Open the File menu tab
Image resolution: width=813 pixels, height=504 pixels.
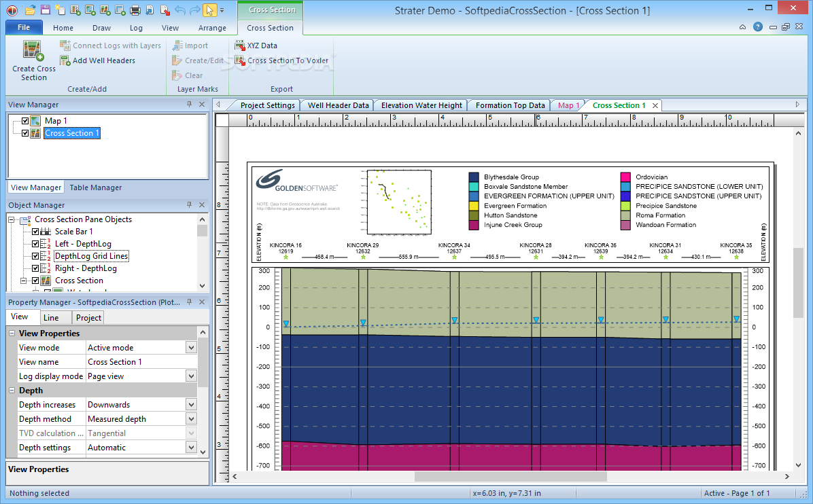(24, 27)
